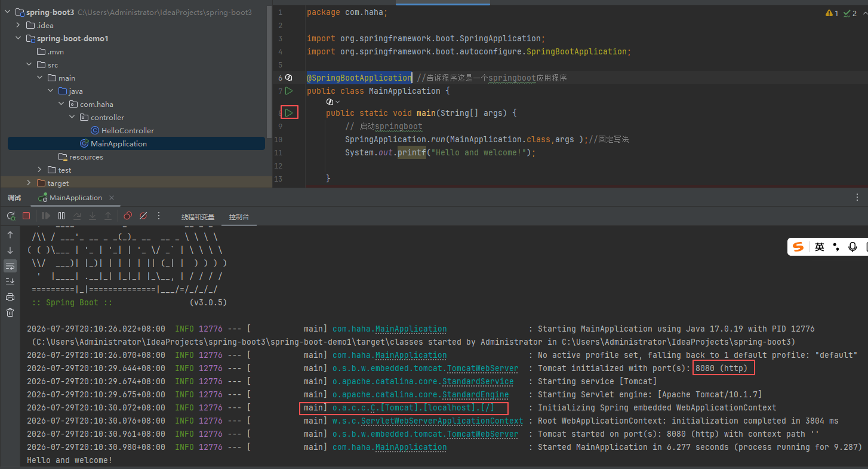Switch to the 线程和变量 tab
The height and width of the screenshot is (469, 868).
[x=198, y=216]
